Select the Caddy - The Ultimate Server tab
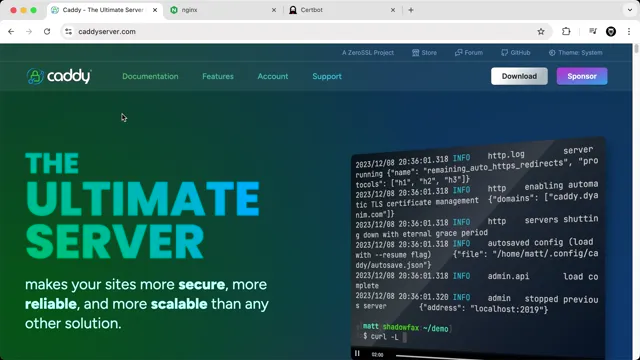The width and height of the screenshot is (640, 360). click(104, 10)
